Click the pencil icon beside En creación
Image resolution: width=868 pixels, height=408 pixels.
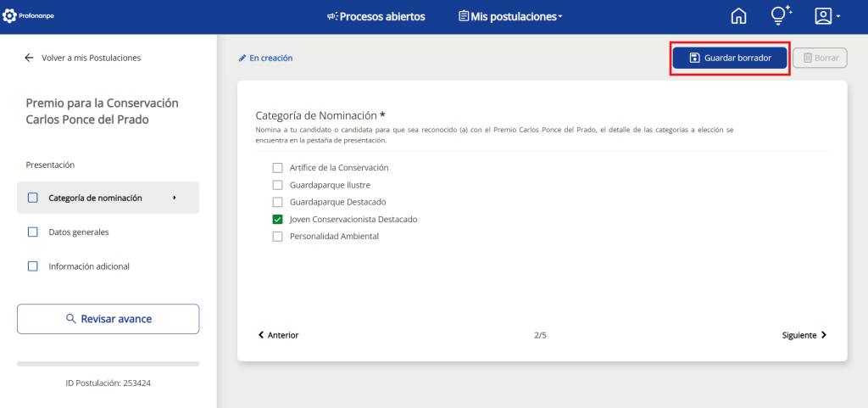pos(242,59)
